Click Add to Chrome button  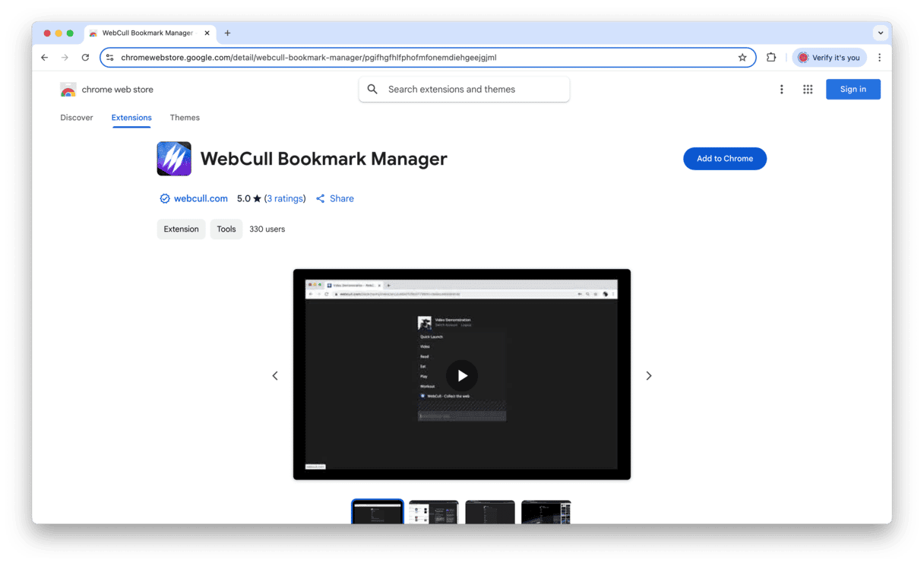724,159
